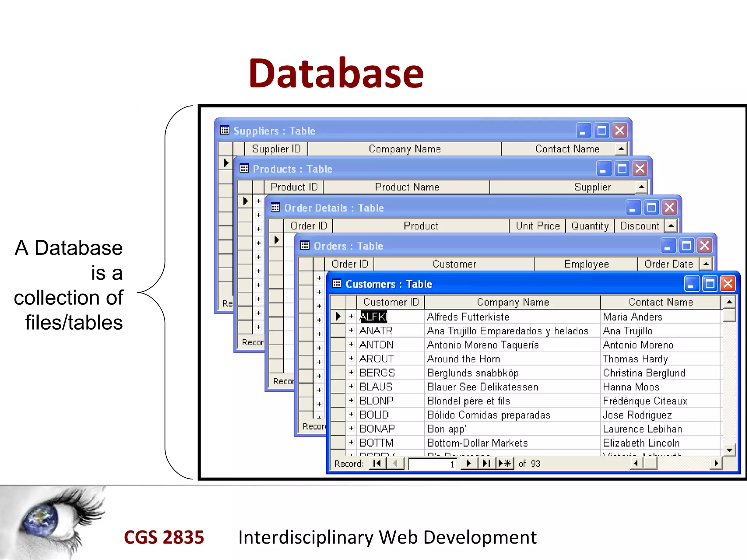Maximize the Orders table window
This screenshot has width=747, height=560.
[x=686, y=245]
